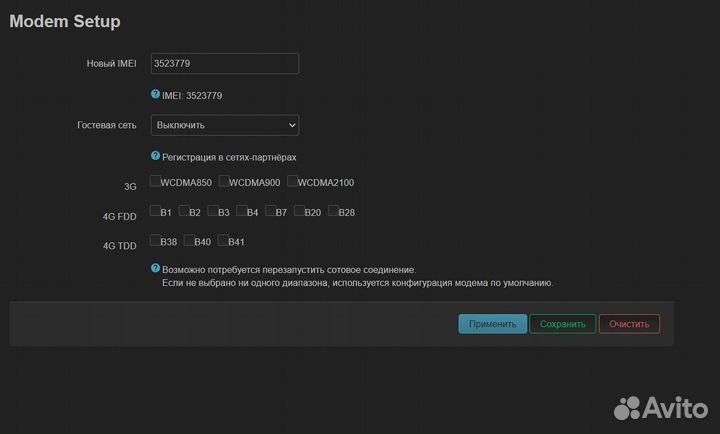Screen dimensions: 720x434
Task: Select the B41 TDD band checkbox
Action: 223,240
